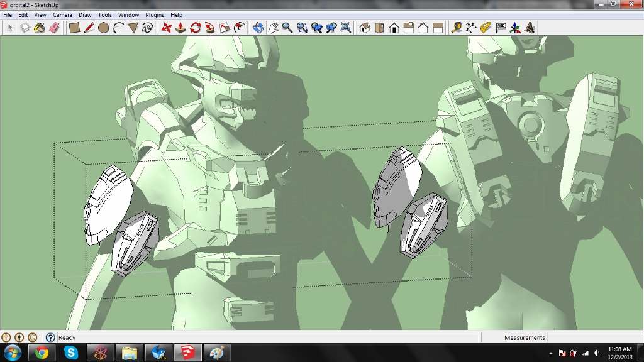This screenshot has width=644, height=362.
Task: Open the Draw menu
Action: 85,15
